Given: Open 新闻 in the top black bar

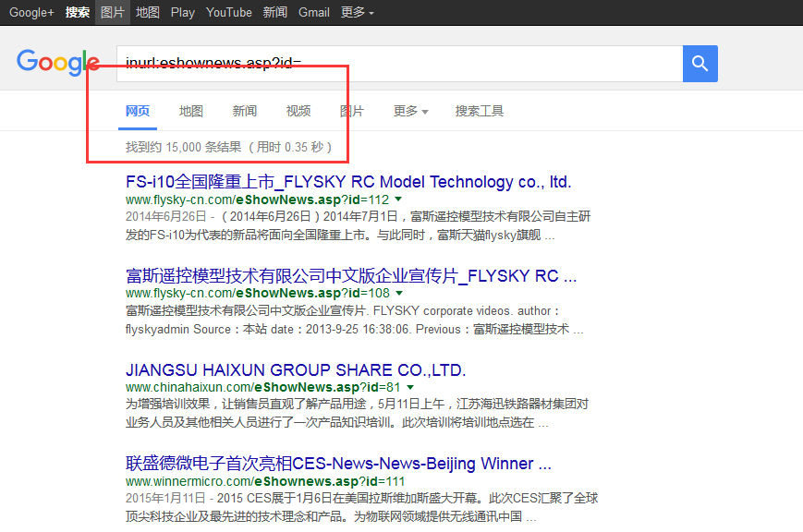Looking at the screenshot, I should tap(275, 12).
